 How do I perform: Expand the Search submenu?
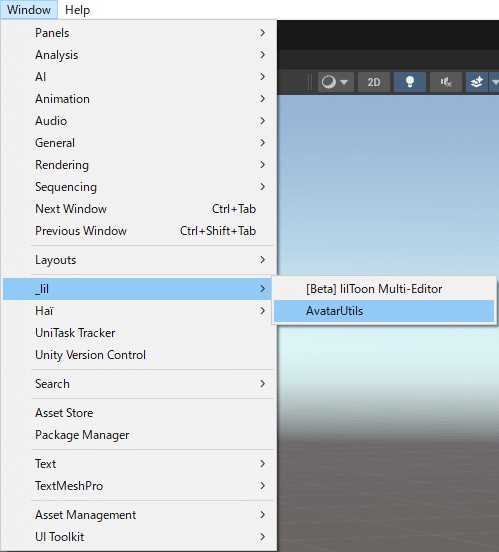[x=139, y=384]
